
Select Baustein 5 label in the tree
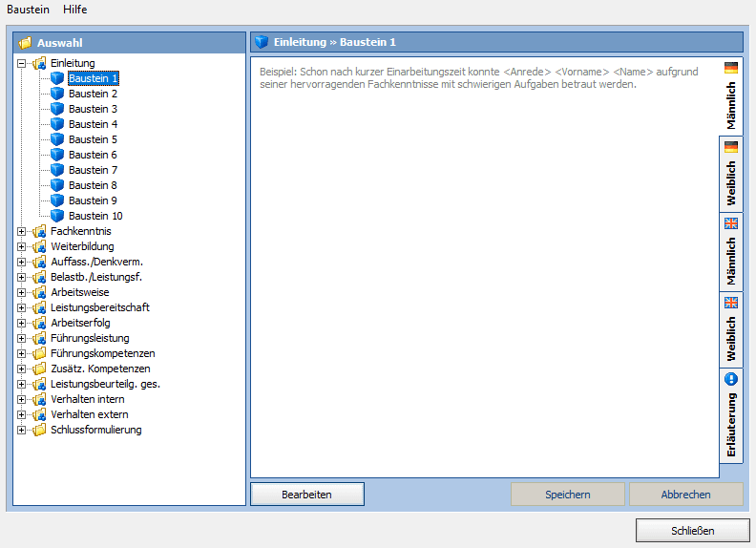point(93,139)
